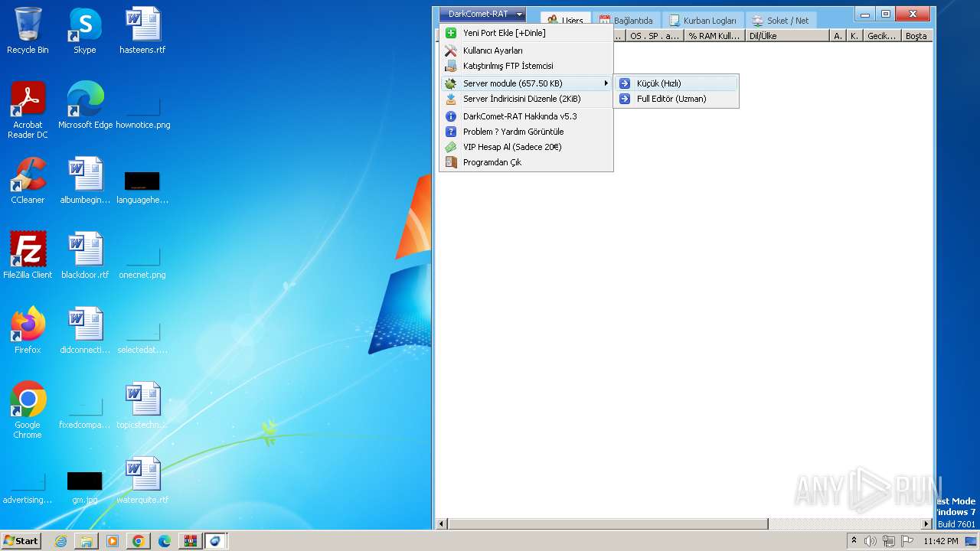980x551 pixels.
Task: Click the DarkComet-RAT Hakkında info icon
Action: tap(451, 116)
